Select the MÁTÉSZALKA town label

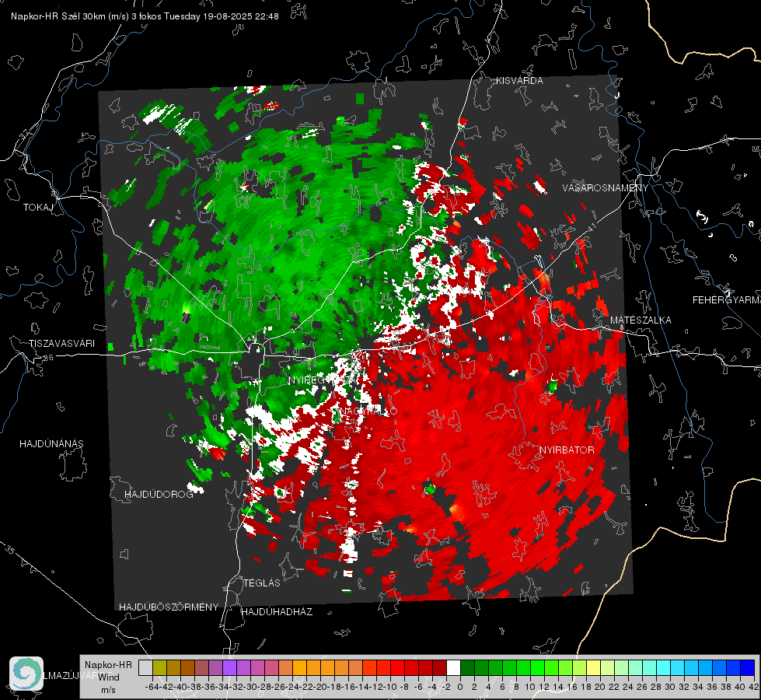tap(641, 320)
